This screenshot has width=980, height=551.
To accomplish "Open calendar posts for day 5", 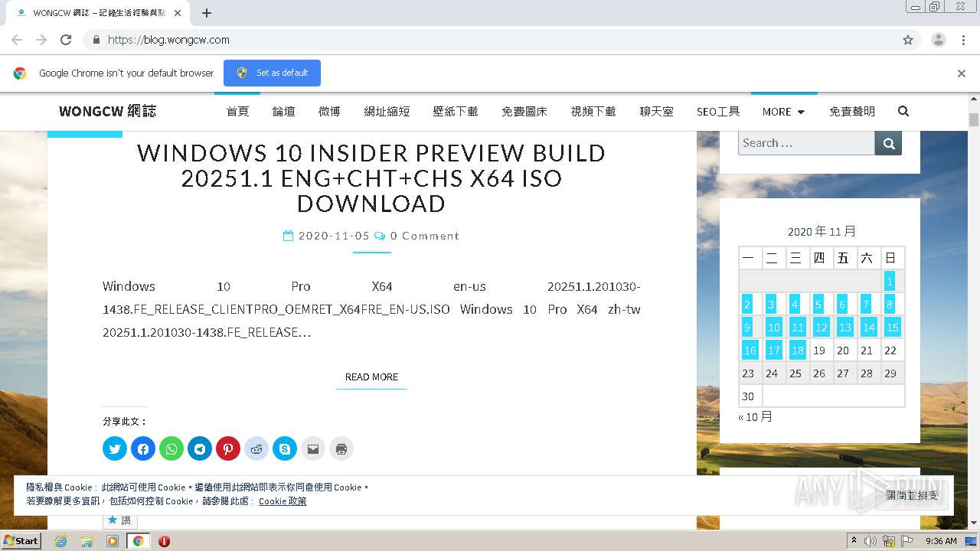I will [818, 305].
